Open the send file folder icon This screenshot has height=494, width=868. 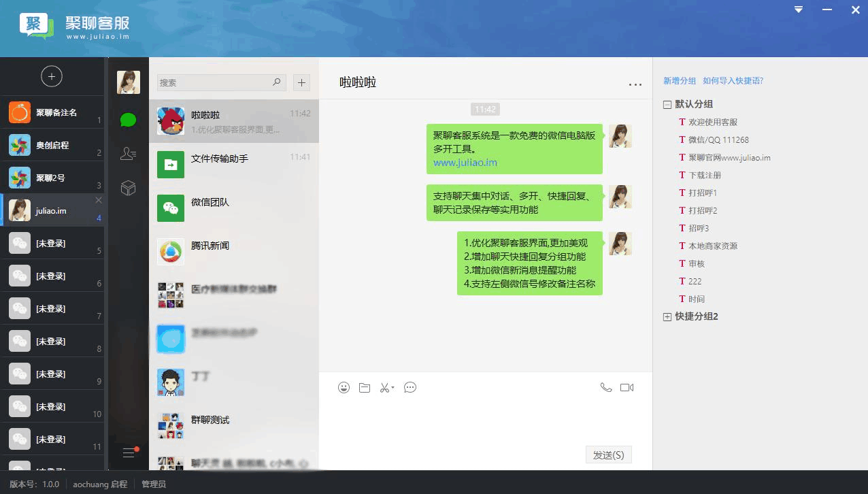365,388
